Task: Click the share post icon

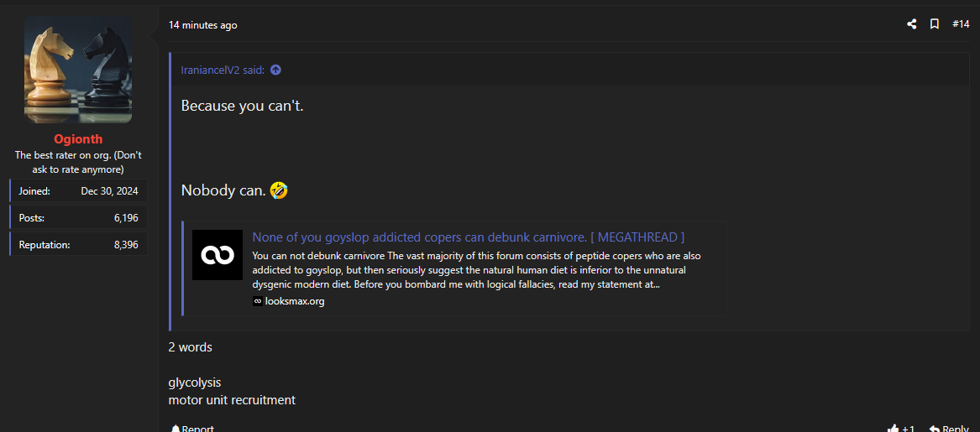Action: coord(911,24)
